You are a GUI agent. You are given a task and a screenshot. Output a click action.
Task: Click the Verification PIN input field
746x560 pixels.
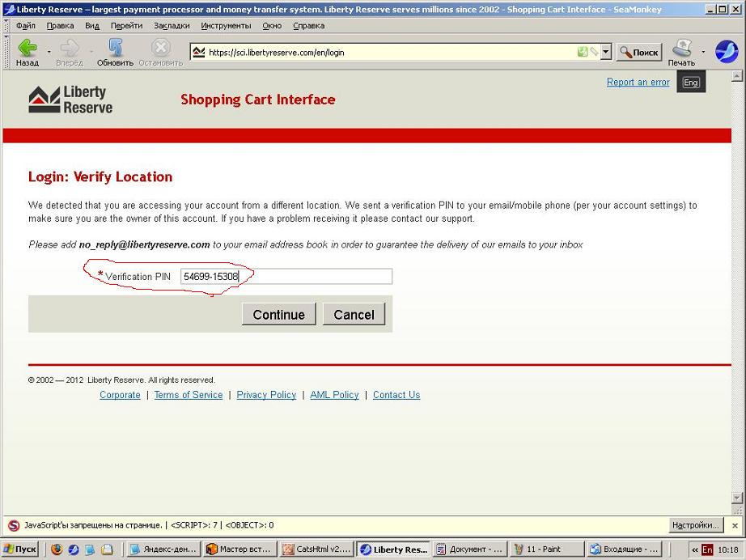(286, 277)
